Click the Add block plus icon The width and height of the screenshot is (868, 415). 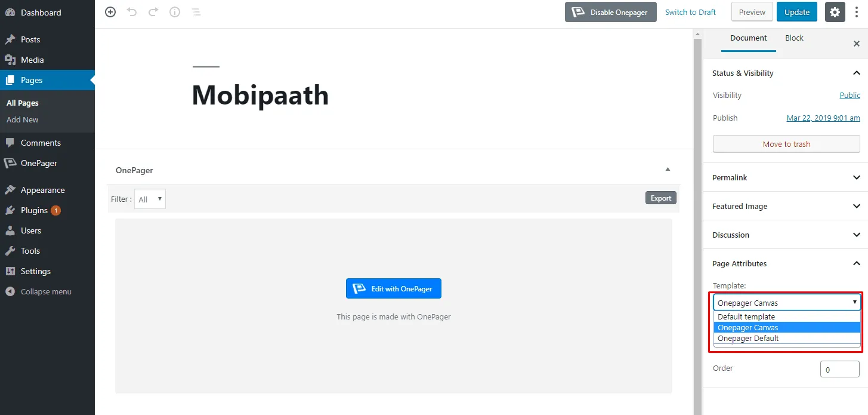coord(110,12)
